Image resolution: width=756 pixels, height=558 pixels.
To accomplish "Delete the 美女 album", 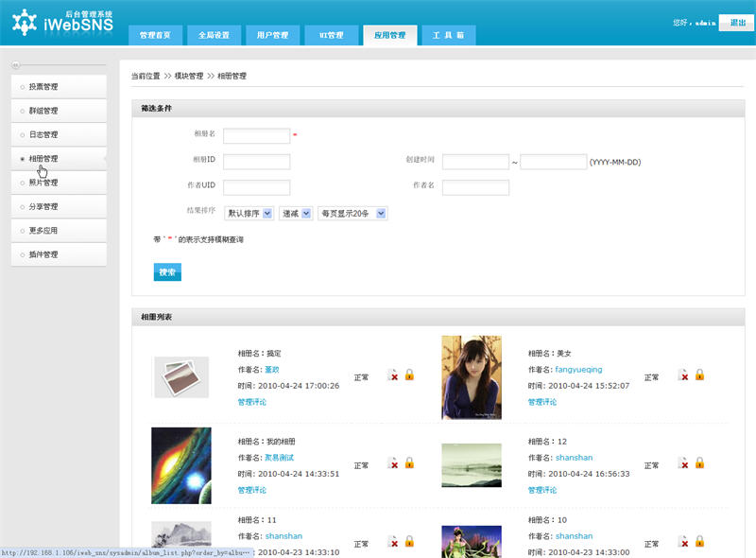I will pyautogui.click(x=683, y=375).
